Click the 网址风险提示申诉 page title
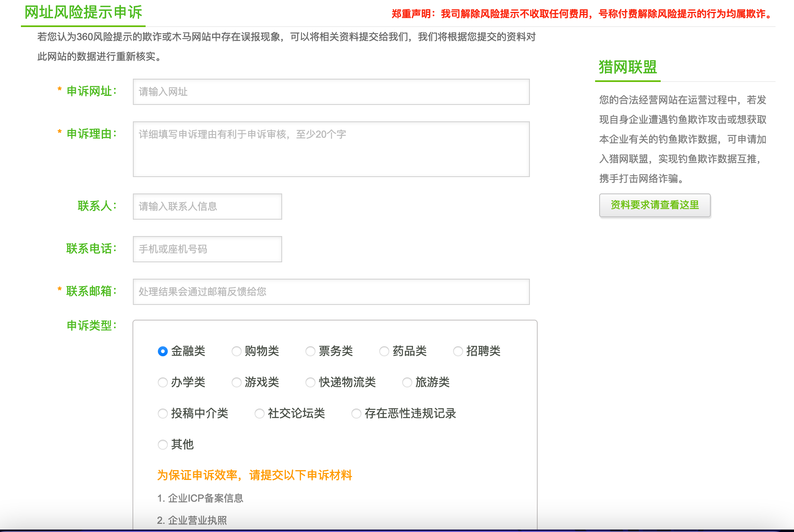 (x=83, y=12)
